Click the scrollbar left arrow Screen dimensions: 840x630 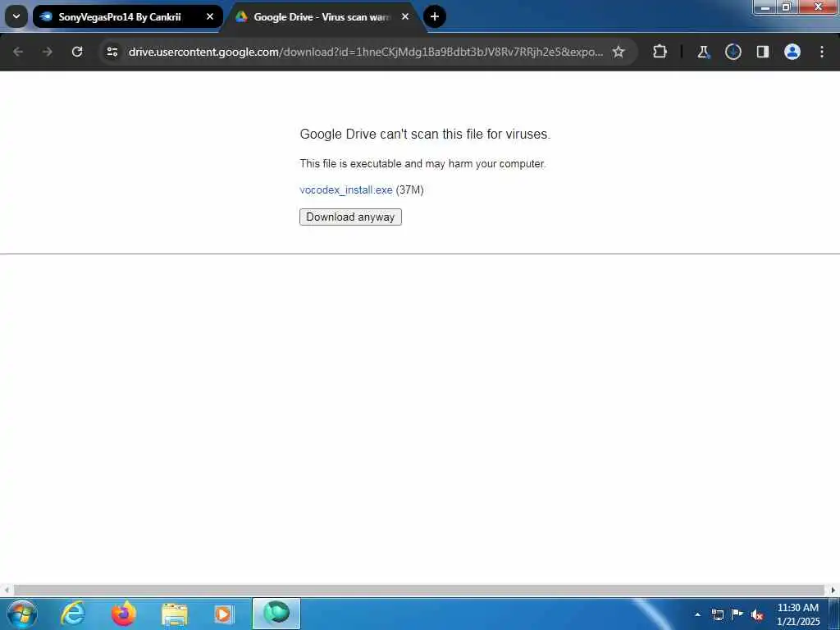click(x=7, y=590)
